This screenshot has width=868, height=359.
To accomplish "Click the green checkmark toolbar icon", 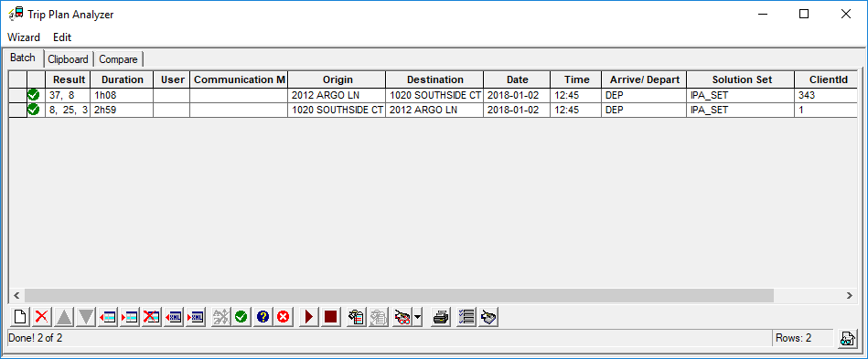I will tap(241, 317).
